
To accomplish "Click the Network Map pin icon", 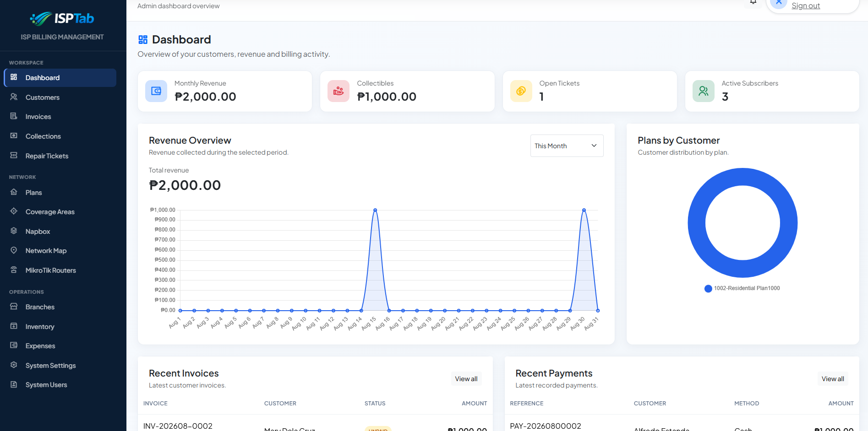I will click(14, 250).
